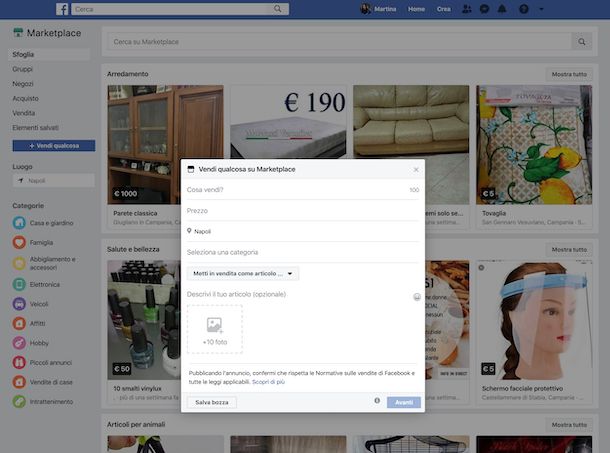Select Acquisto in sidebar
The image size is (610, 453).
pyautogui.click(x=25, y=98)
